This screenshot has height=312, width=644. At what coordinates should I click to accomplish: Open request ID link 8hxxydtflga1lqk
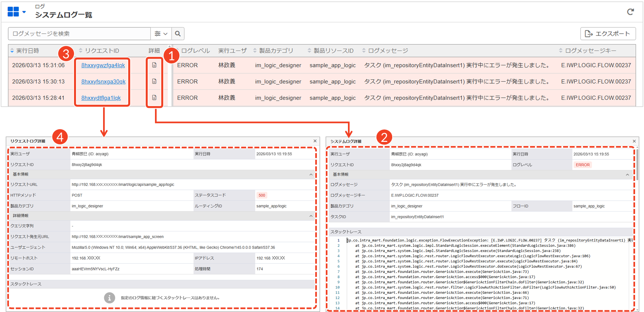(x=101, y=98)
